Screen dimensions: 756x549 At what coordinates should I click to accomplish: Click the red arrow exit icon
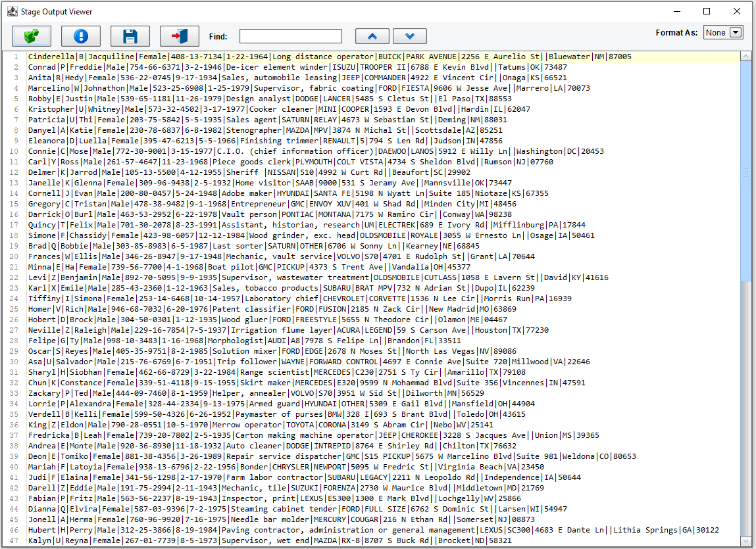pyautogui.click(x=180, y=36)
